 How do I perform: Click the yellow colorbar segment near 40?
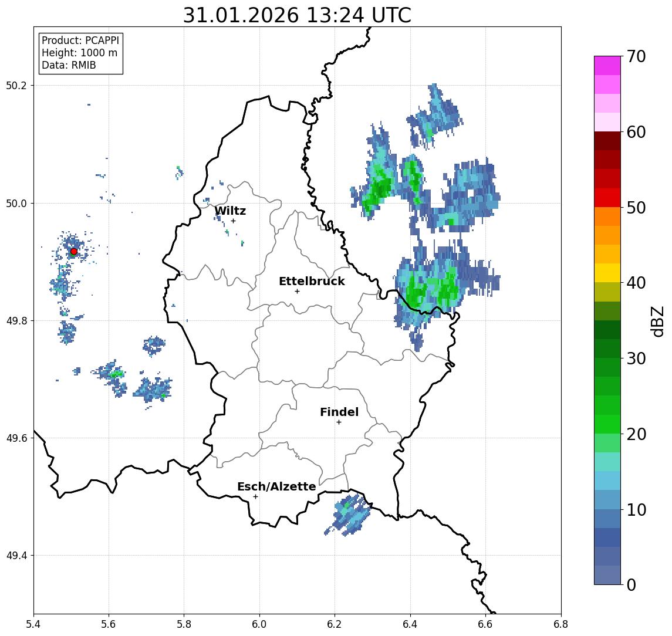pyautogui.click(x=607, y=273)
